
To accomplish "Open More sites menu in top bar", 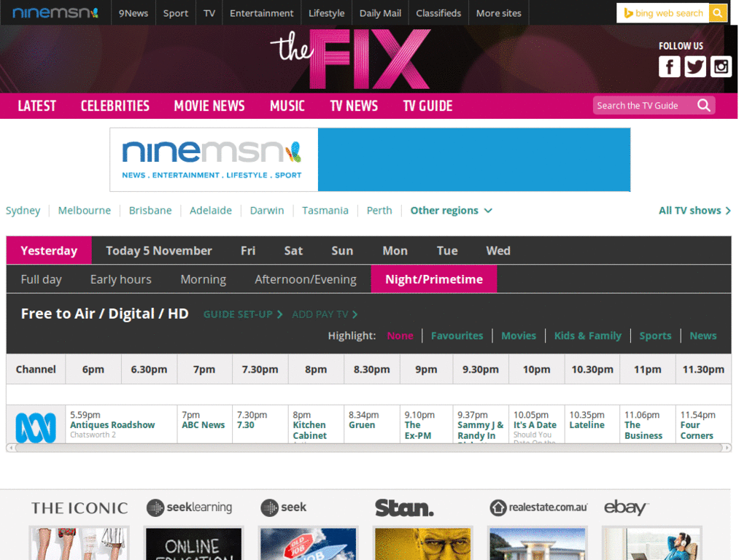I will [499, 13].
